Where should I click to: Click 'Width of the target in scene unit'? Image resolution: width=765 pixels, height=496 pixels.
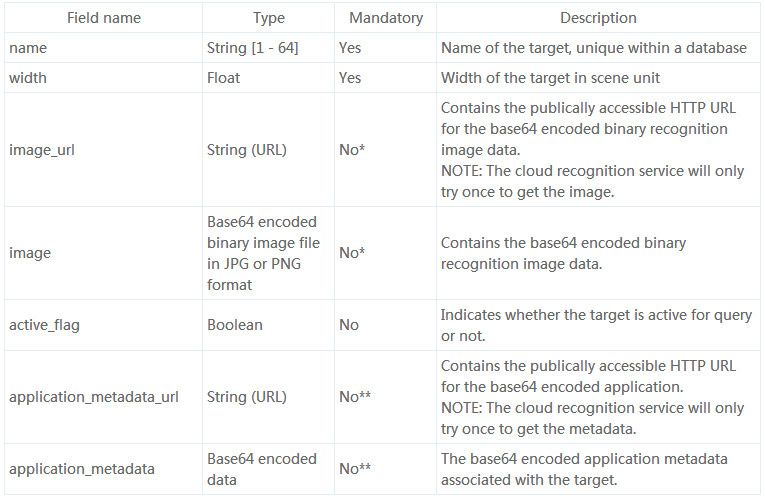550,78
